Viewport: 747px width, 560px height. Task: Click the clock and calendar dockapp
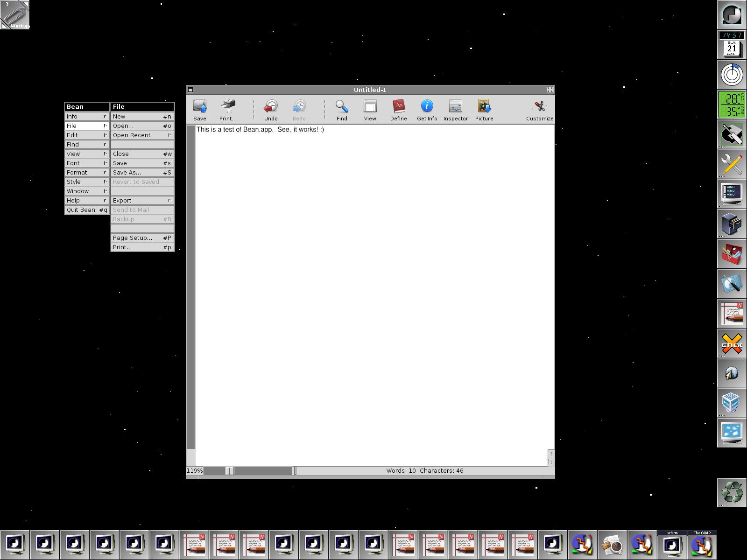click(x=732, y=45)
